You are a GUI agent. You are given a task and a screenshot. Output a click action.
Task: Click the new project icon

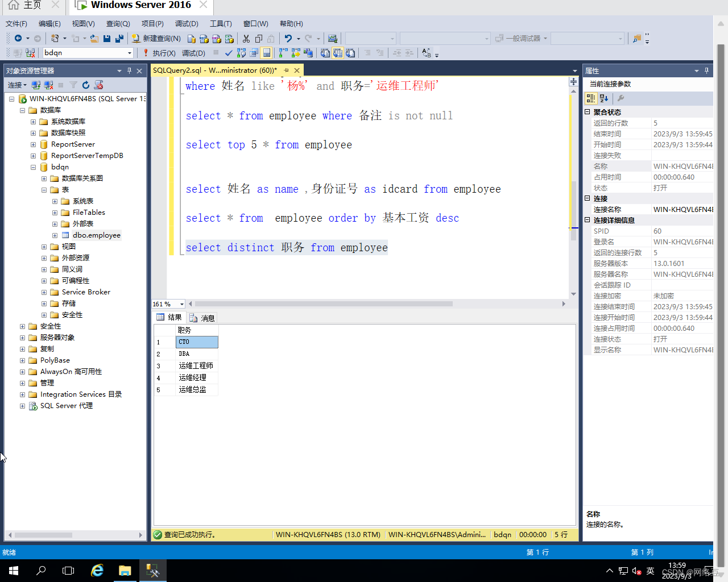55,38
